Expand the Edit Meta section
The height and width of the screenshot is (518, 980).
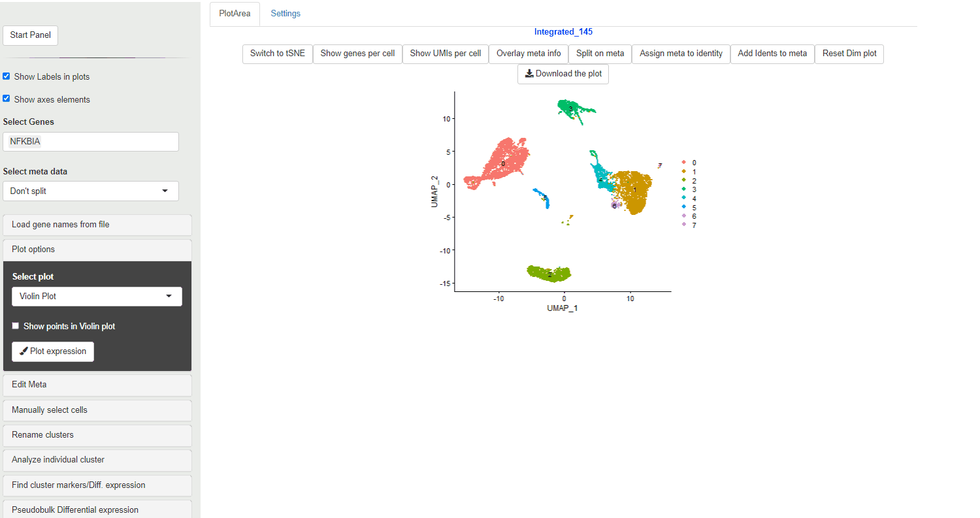click(x=97, y=385)
